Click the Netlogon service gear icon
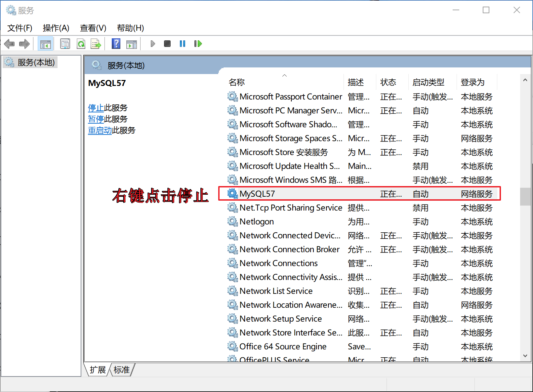 232,221
